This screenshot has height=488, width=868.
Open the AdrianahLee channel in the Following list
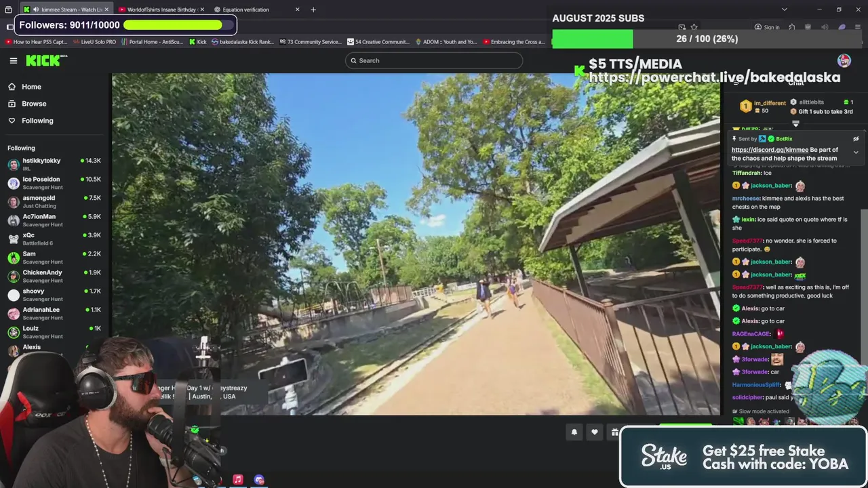pyautogui.click(x=54, y=313)
